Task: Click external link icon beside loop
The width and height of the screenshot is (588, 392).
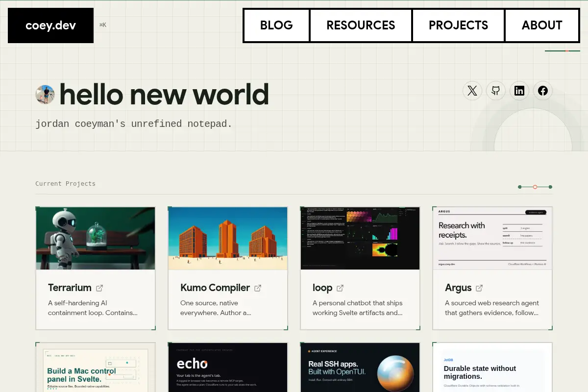Action: (x=340, y=288)
